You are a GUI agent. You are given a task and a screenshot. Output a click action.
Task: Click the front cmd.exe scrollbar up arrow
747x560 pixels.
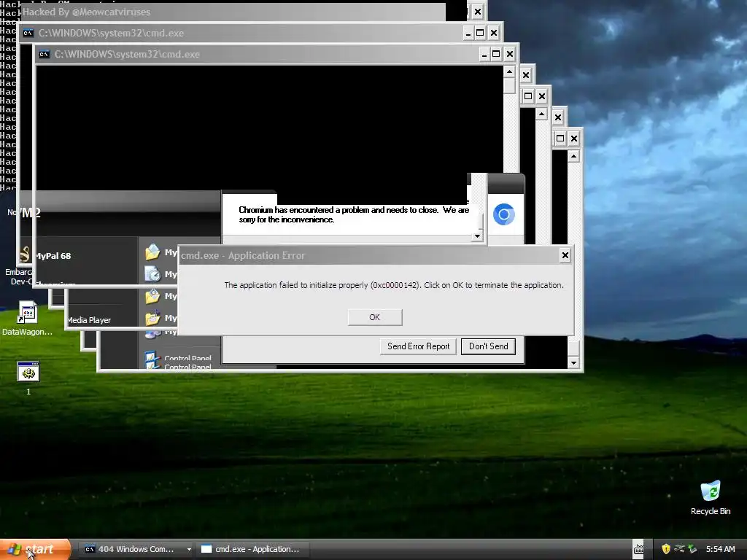[509, 72]
